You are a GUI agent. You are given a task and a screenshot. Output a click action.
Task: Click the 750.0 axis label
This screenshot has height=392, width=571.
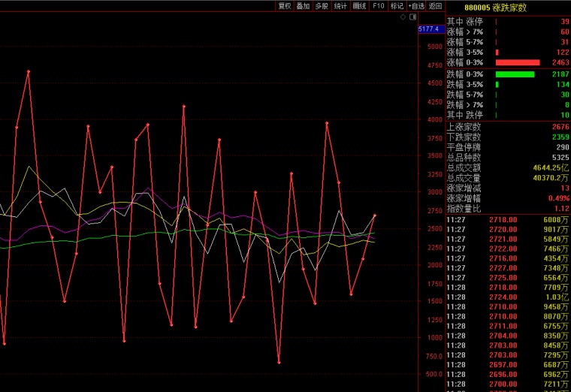click(434, 357)
